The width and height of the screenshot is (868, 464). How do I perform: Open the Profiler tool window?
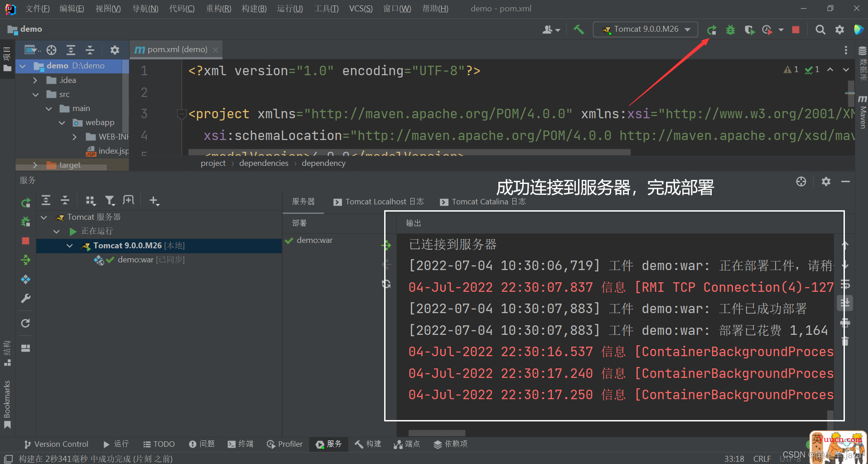285,444
